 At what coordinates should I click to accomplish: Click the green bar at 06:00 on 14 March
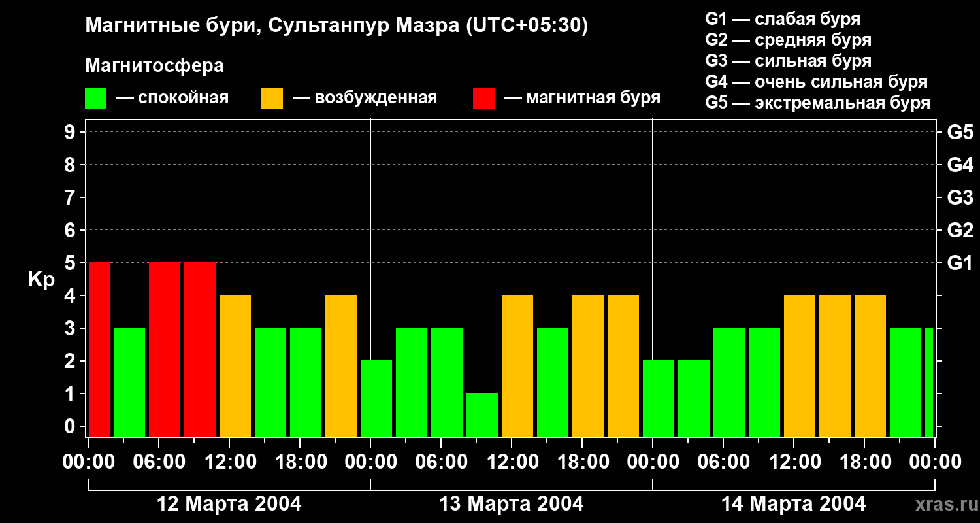tap(729, 382)
